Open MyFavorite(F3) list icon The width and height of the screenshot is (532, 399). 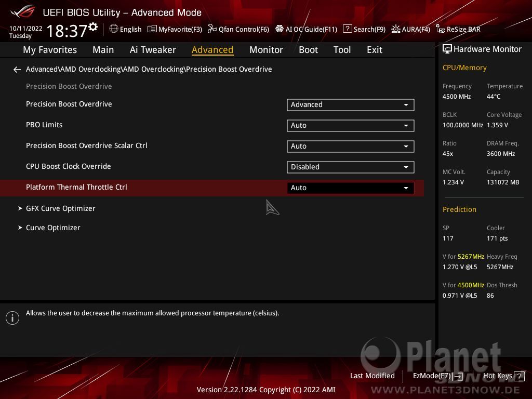click(152, 29)
